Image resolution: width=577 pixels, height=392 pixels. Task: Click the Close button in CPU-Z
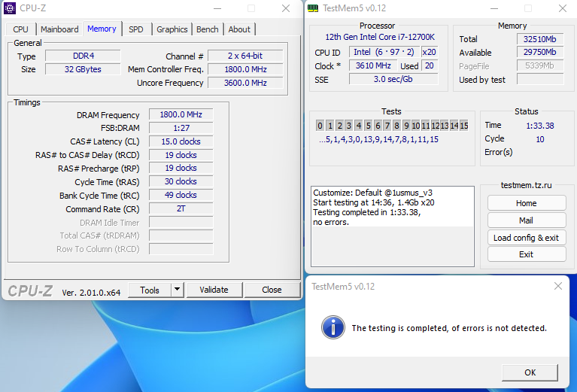(272, 290)
